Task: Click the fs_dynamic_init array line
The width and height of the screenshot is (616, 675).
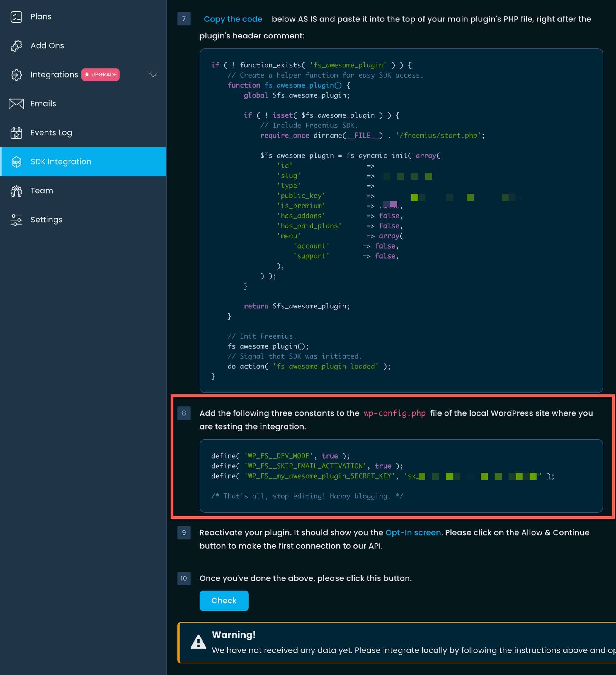Action: 350,156
